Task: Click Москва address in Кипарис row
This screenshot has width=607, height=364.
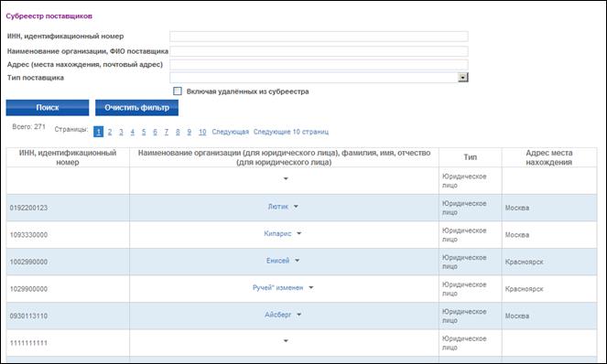Action: (516, 235)
